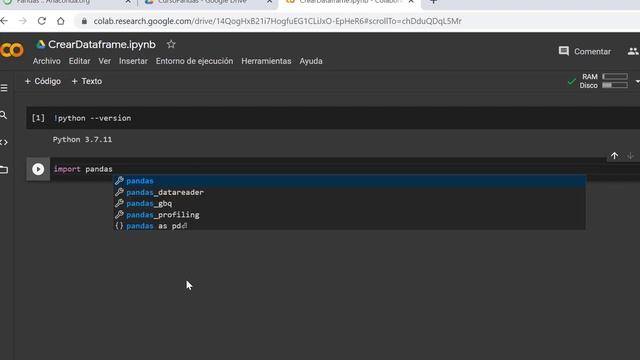Open the search sidebar icon

click(x=4, y=115)
